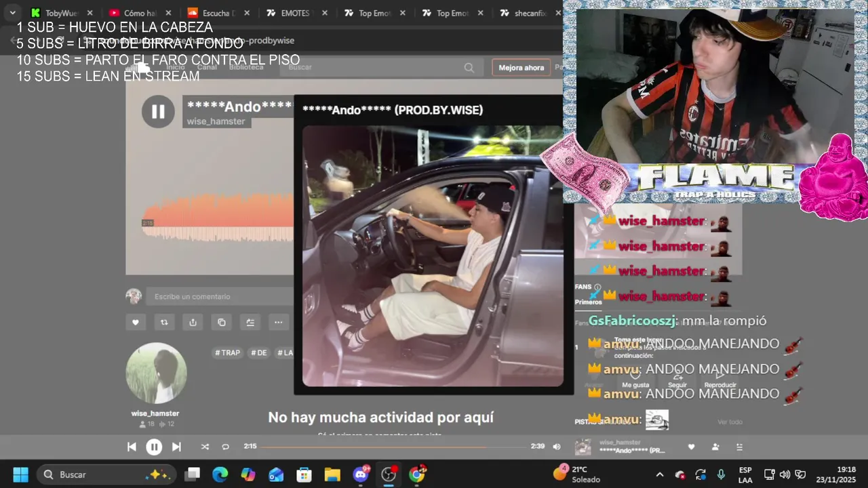Open Task View on the taskbar
This screenshot has height=488, width=868.
(x=193, y=474)
